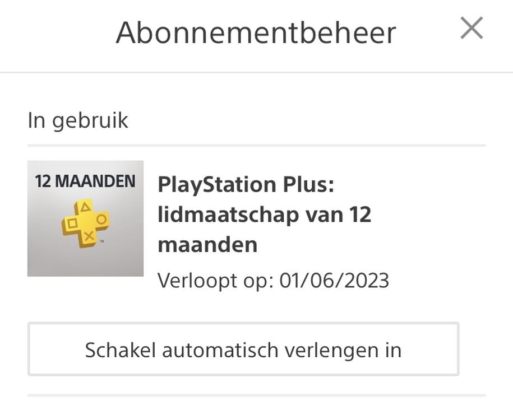Image resolution: width=513 pixels, height=420 pixels.
Task: Open the PlayStation Plus subscription thumbnail
Action: (x=85, y=218)
